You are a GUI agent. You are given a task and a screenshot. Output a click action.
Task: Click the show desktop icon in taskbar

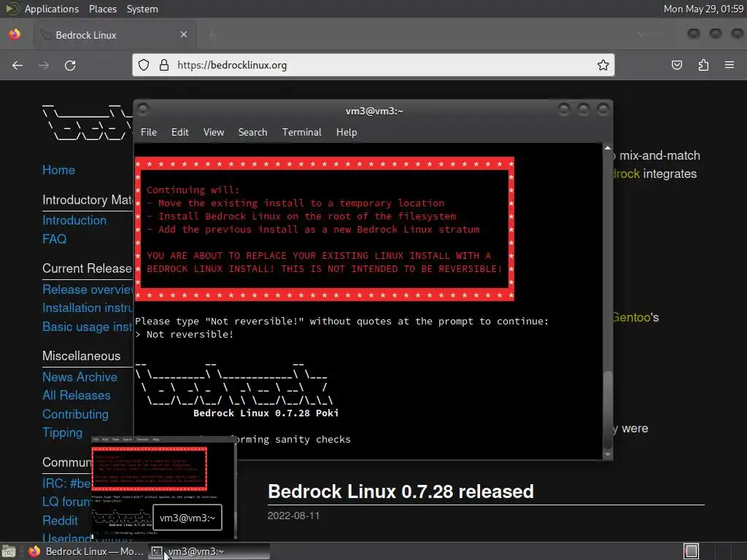tap(9, 551)
